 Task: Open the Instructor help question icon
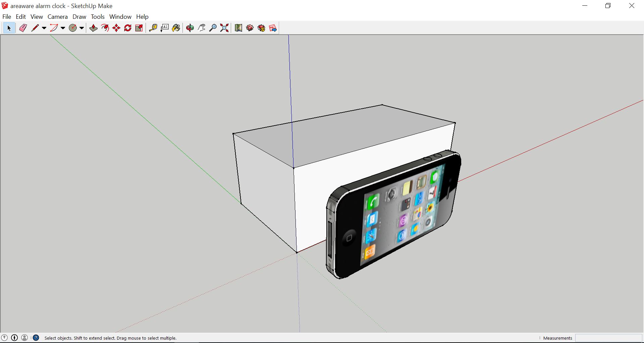pyautogui.click(x=36, y=338)
